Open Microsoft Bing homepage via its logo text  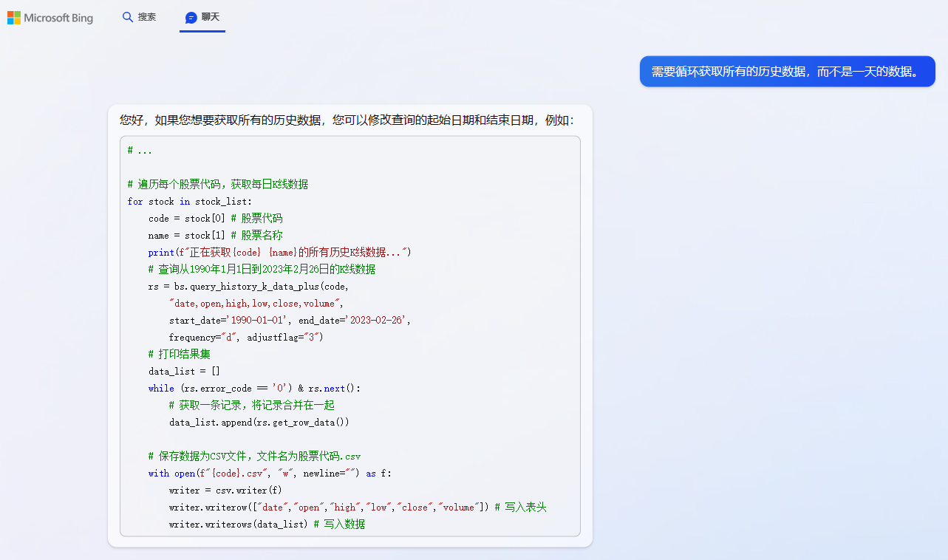59,17
